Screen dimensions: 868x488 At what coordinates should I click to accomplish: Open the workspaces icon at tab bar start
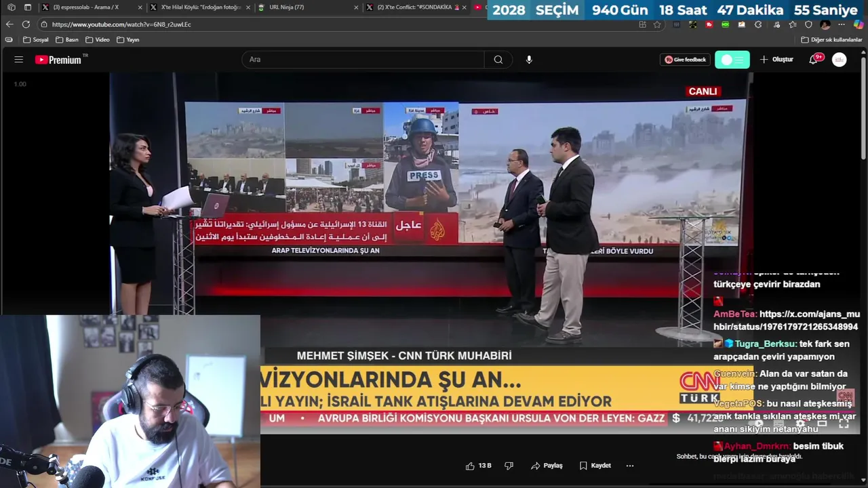point(12,7)
